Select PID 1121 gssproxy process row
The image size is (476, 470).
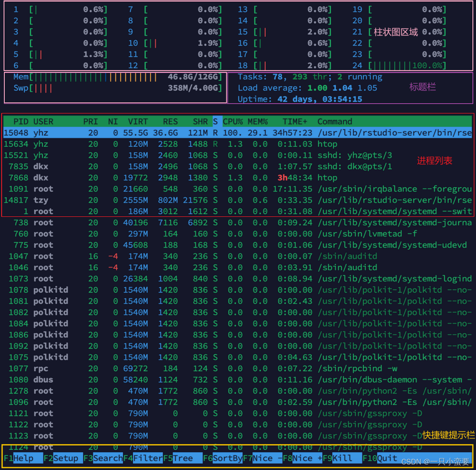(238, 414)
